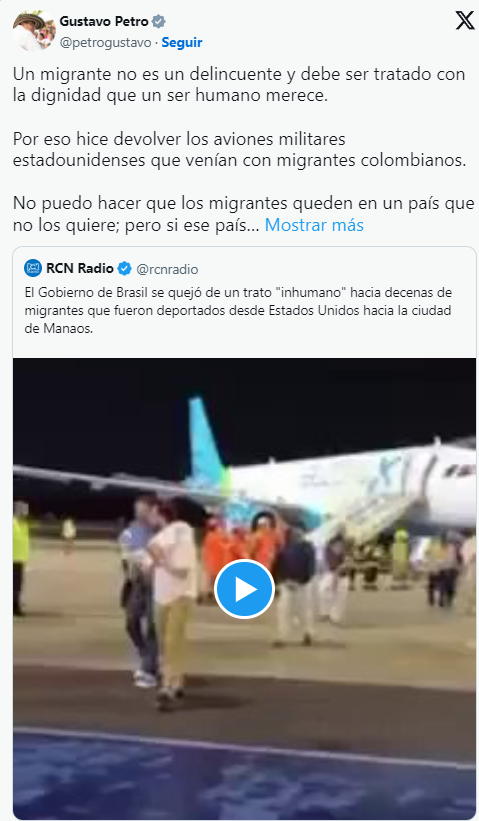Click blue floor area of video
This screenshot has height=821, width=479.
(244, 775)
